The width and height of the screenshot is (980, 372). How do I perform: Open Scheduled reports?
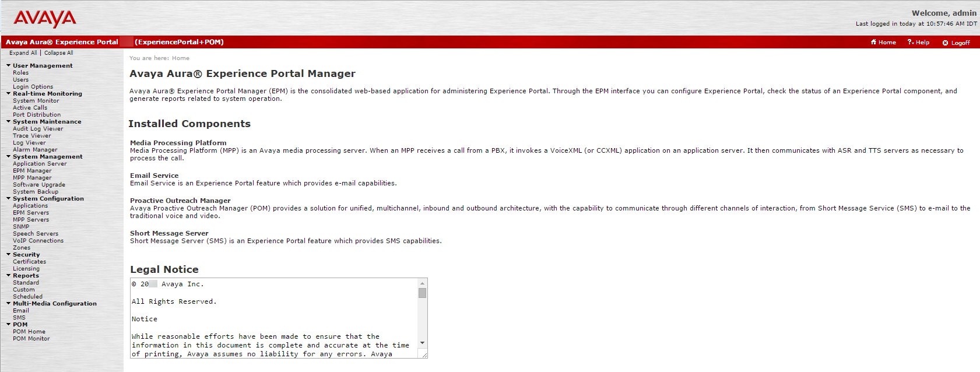pyautogui.click(x=28, y=297)
